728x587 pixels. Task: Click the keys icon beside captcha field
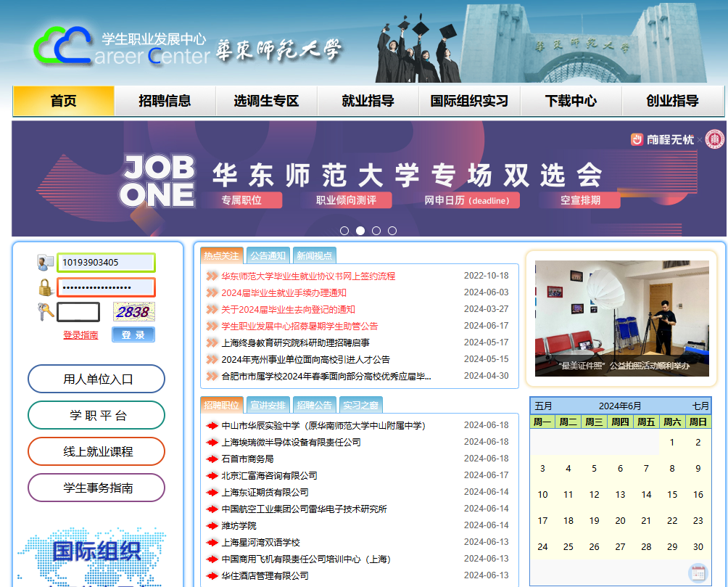(46, 312)
